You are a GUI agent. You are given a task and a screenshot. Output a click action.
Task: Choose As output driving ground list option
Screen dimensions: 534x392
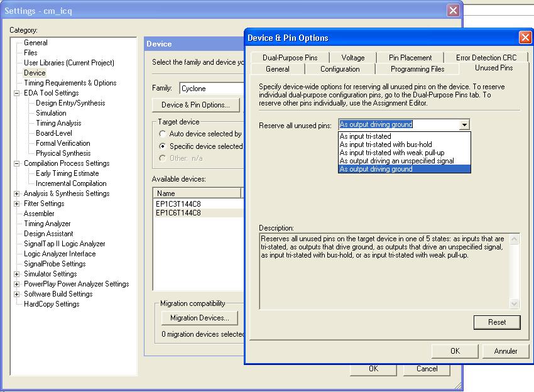pos(404,169)
